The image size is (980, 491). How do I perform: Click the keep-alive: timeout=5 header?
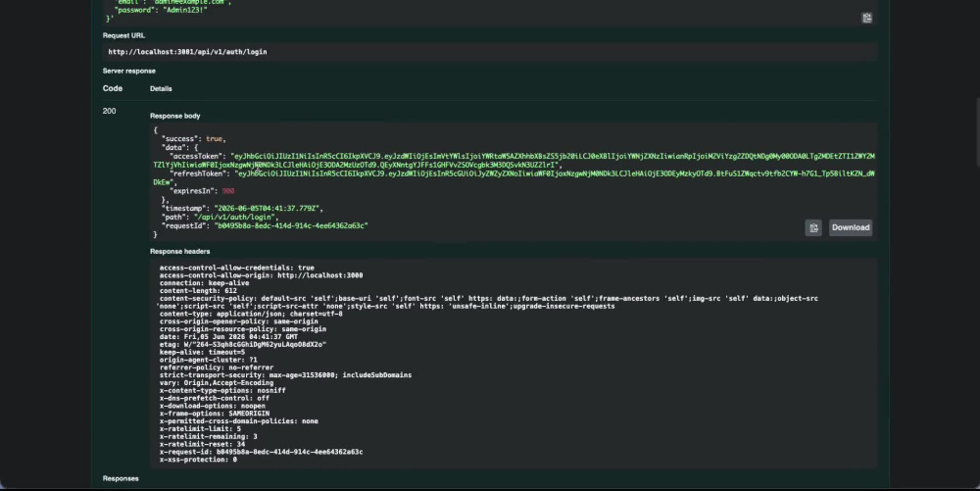pyautogui.click(x=203, y=352)
